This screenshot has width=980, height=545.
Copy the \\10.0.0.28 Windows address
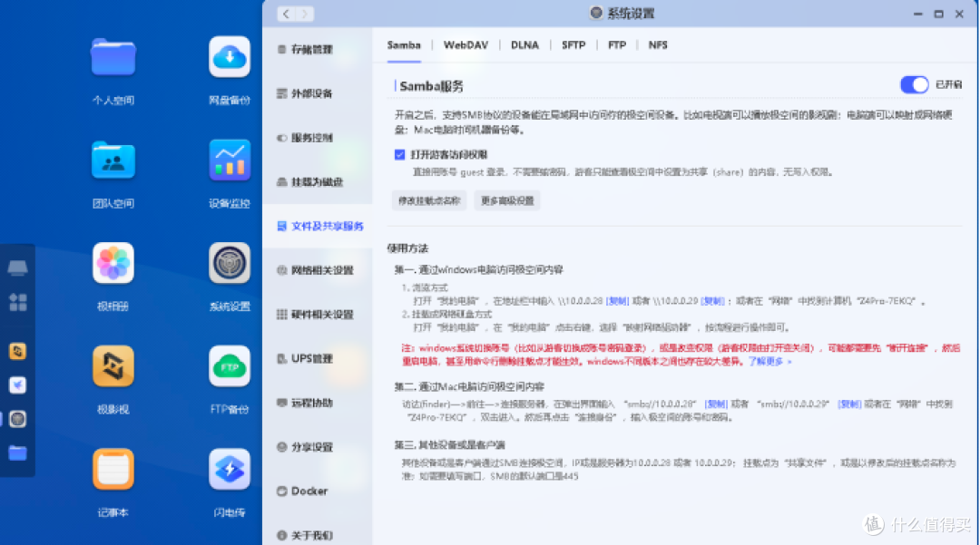point(617,301)
